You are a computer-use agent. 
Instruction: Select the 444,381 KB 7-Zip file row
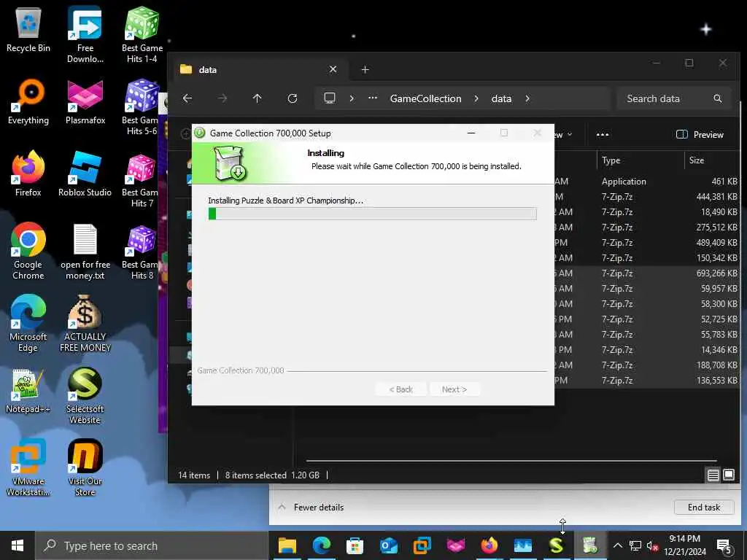coord(647,197)
